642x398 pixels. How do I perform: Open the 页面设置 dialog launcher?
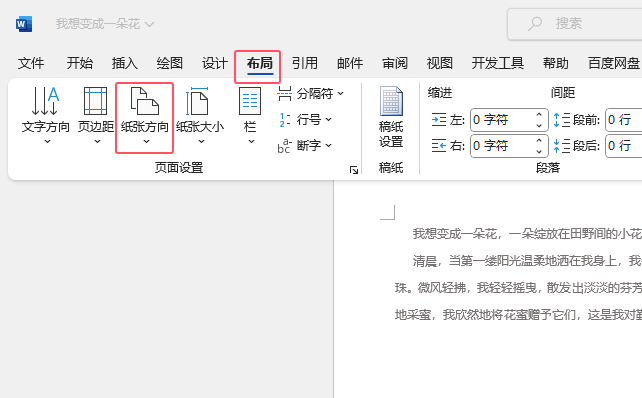coord(354,170)
